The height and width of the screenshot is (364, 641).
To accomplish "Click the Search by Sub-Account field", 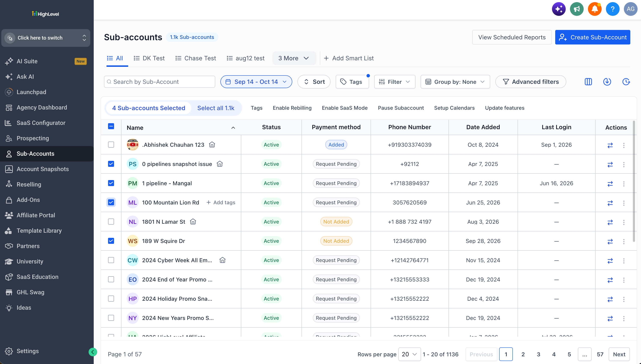I will pyautogui.click(x=159, y=82).
